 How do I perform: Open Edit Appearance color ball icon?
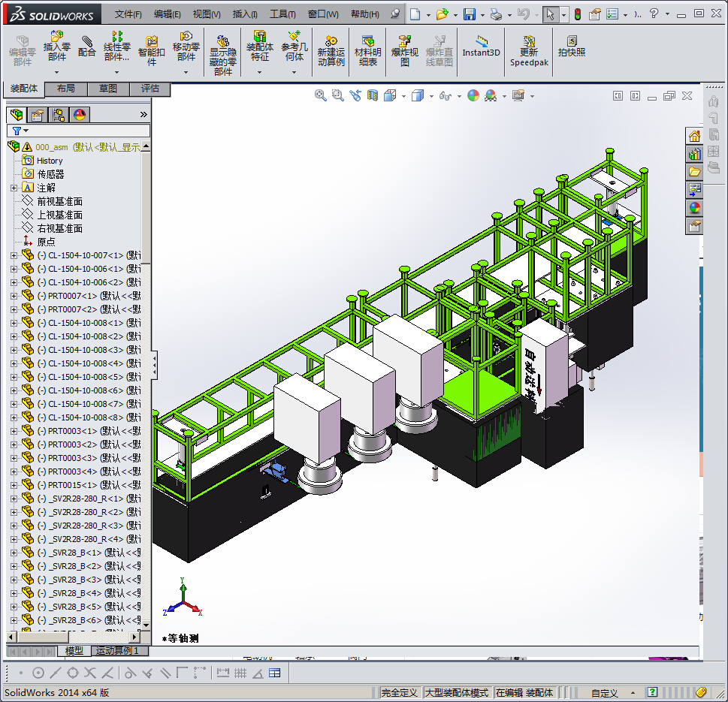pos(473,95)
